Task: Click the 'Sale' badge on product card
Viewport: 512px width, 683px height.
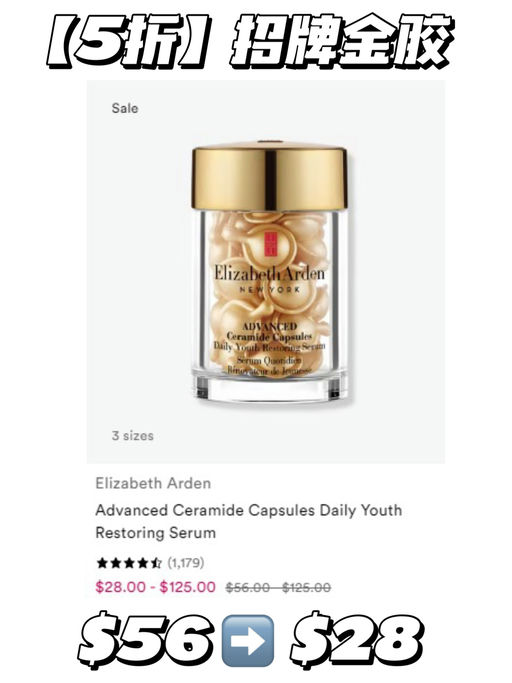Action: tap(125, 108)
